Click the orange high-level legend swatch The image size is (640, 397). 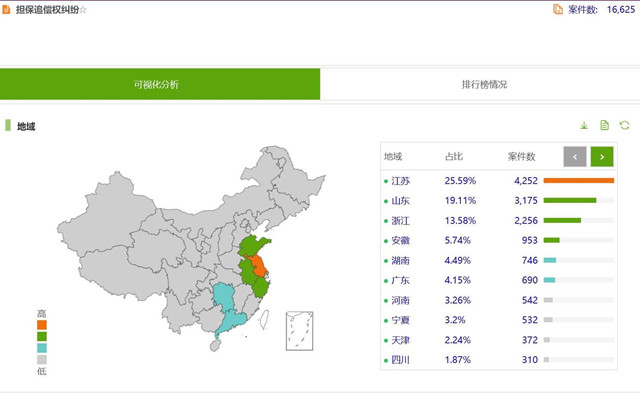[x=42, y=325]
